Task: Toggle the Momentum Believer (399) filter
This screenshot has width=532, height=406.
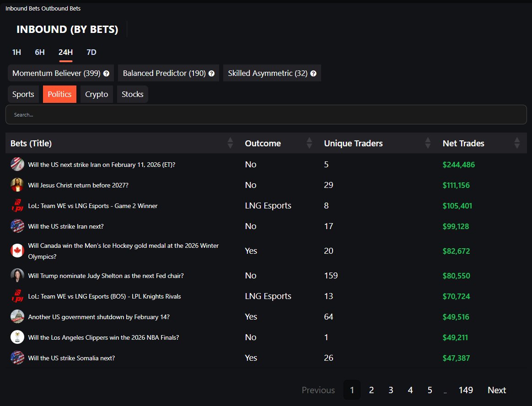Action: click(61, 73)
